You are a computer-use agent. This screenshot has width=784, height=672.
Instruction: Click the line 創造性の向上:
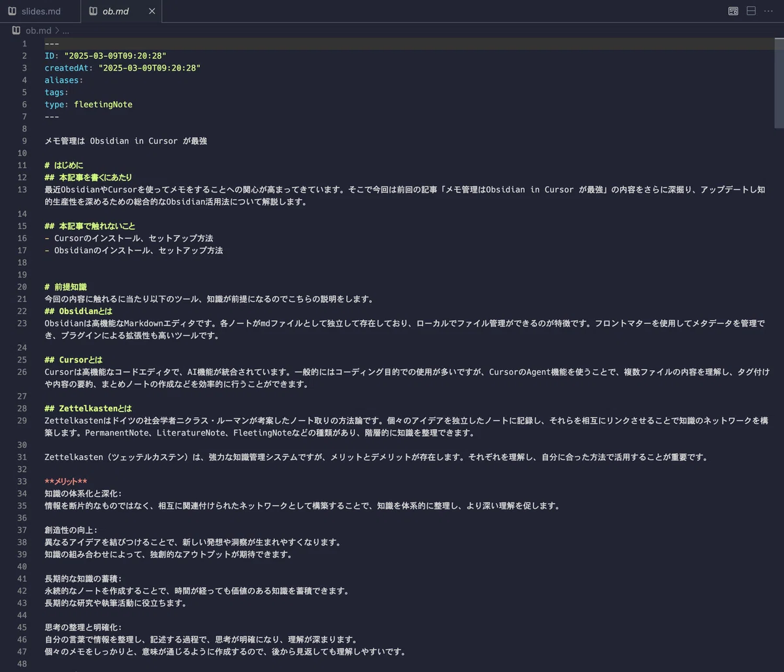(x=71, y=530)
